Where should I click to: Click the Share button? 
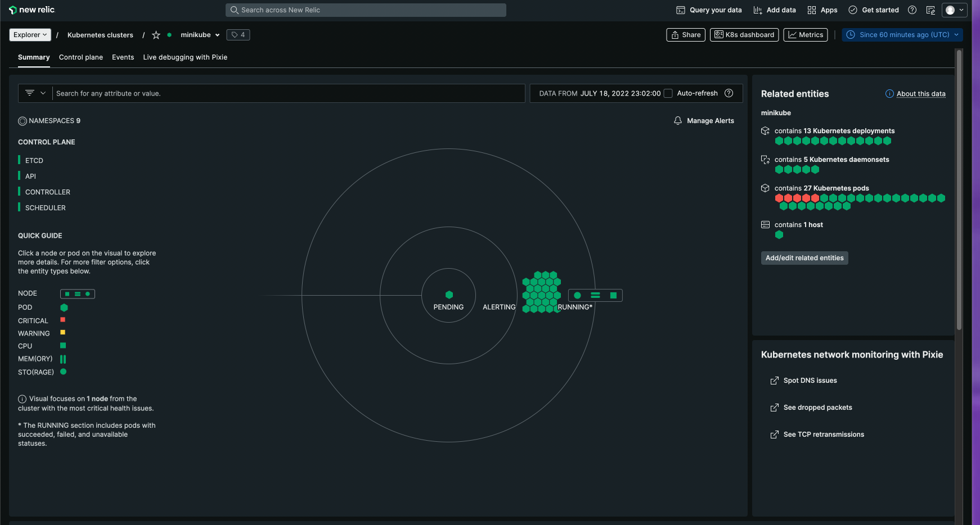click(x=686, y=35)
